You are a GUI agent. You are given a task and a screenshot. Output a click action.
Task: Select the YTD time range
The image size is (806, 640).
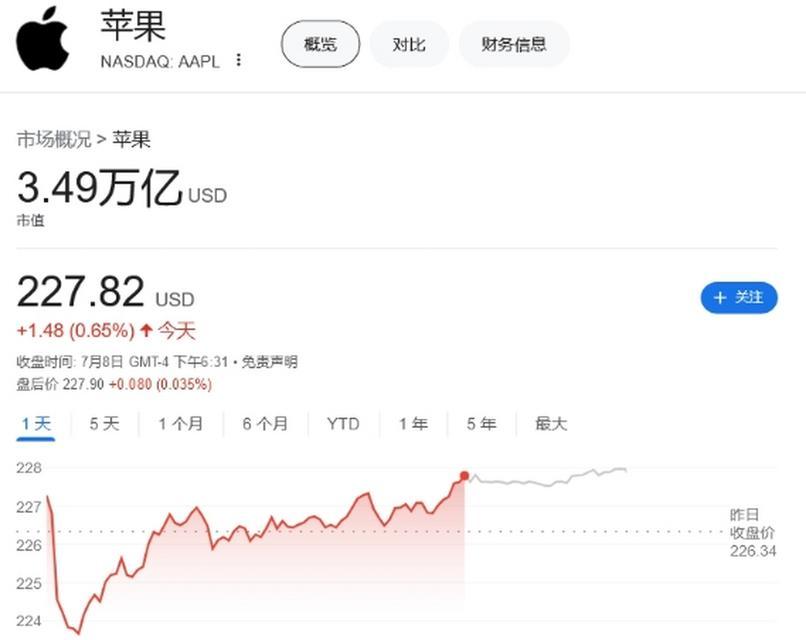[343, 424]
